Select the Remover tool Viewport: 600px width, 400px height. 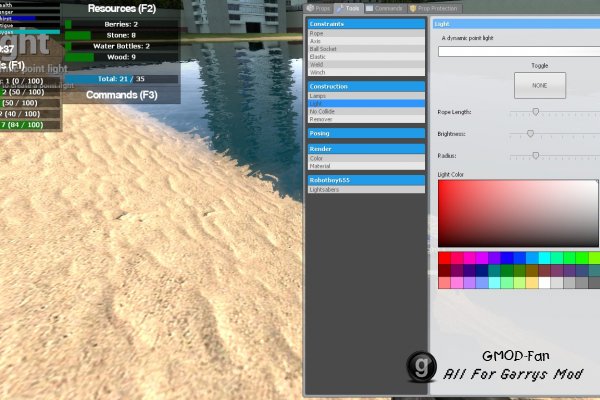click(366, 119)
